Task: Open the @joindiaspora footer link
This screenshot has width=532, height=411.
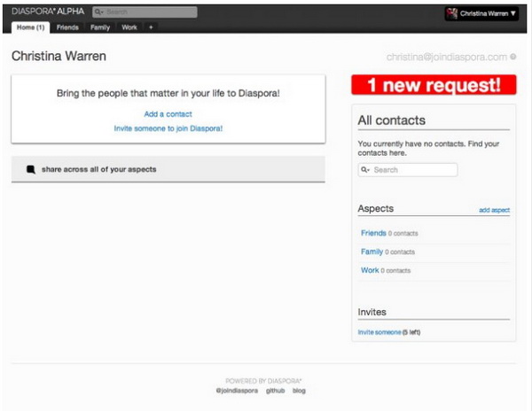Action: pyautogui.click(x=237, y=391)
